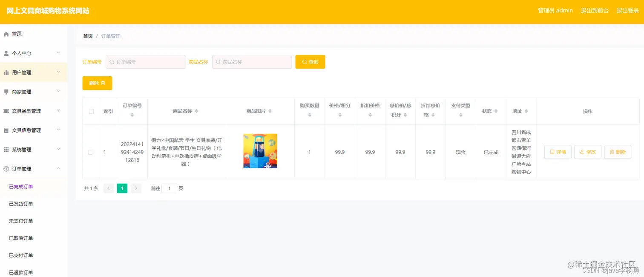644x277 pixels.
Task: Click the yellow 查询 search button
Action: 310,62
